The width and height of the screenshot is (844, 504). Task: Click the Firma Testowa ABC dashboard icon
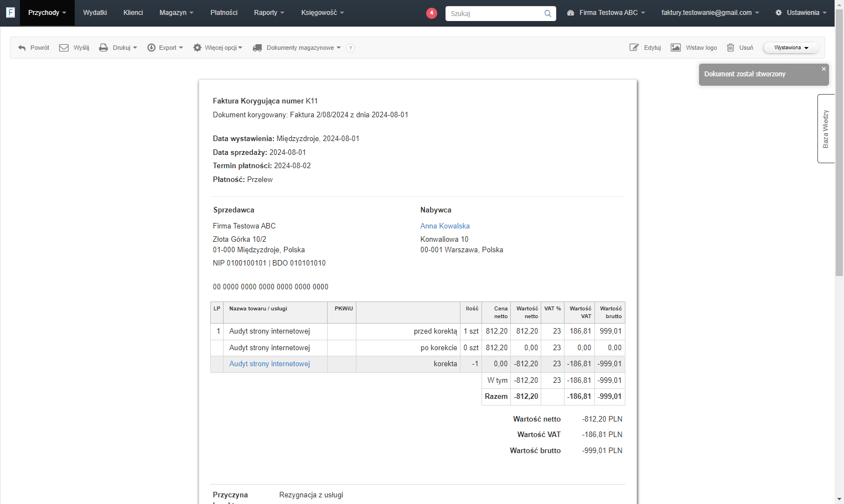point(571,13)
